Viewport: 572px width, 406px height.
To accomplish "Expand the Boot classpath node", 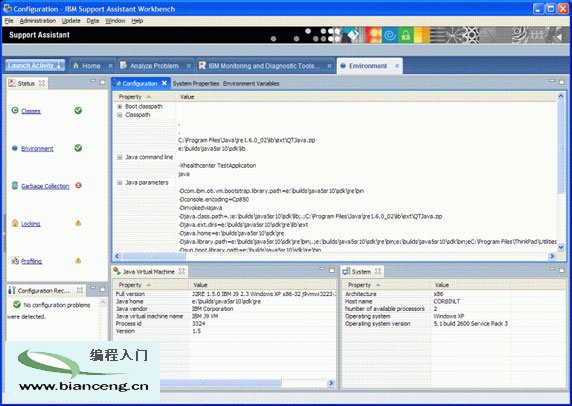I will pos(120,107).
